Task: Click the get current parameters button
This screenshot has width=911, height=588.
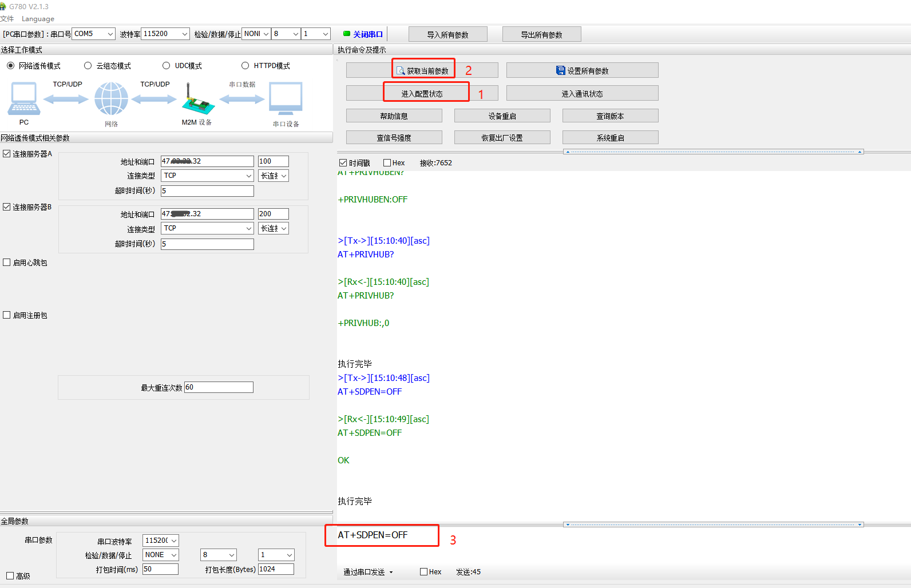Action: tap(422, 70)
